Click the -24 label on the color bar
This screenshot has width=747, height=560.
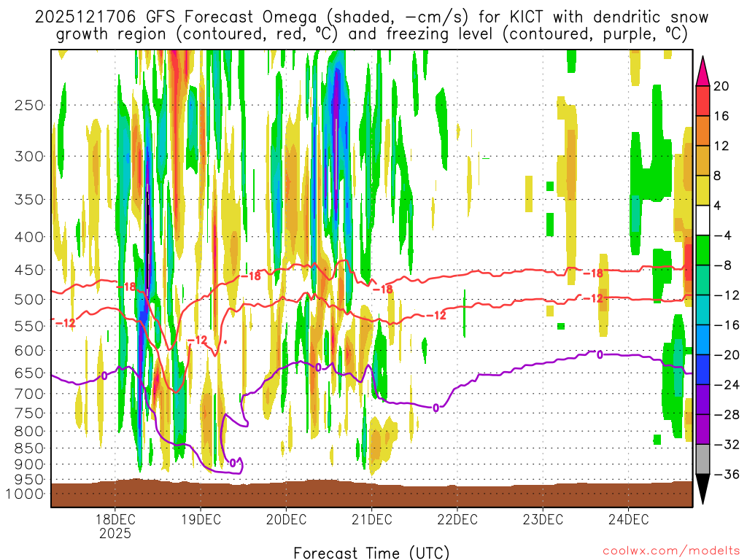(727, 385)
